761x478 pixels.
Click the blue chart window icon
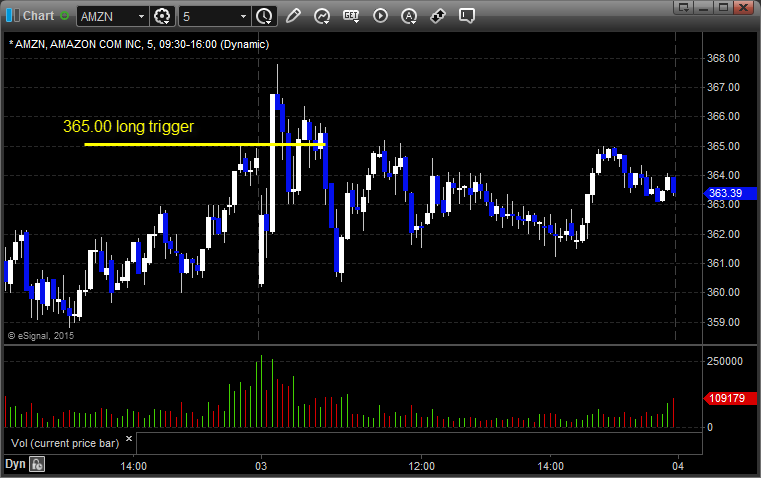[x=13, y=16]
